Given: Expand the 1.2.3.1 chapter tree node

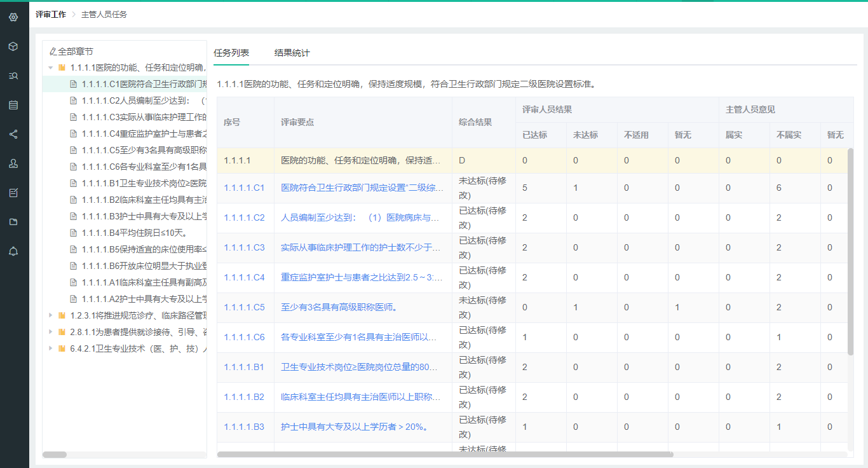Looking at the screenshot, I should tap(51, 315).
